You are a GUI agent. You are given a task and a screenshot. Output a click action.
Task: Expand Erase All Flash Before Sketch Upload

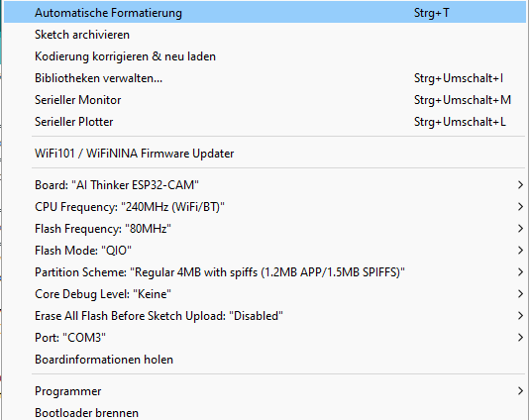[x=264, y=316]
